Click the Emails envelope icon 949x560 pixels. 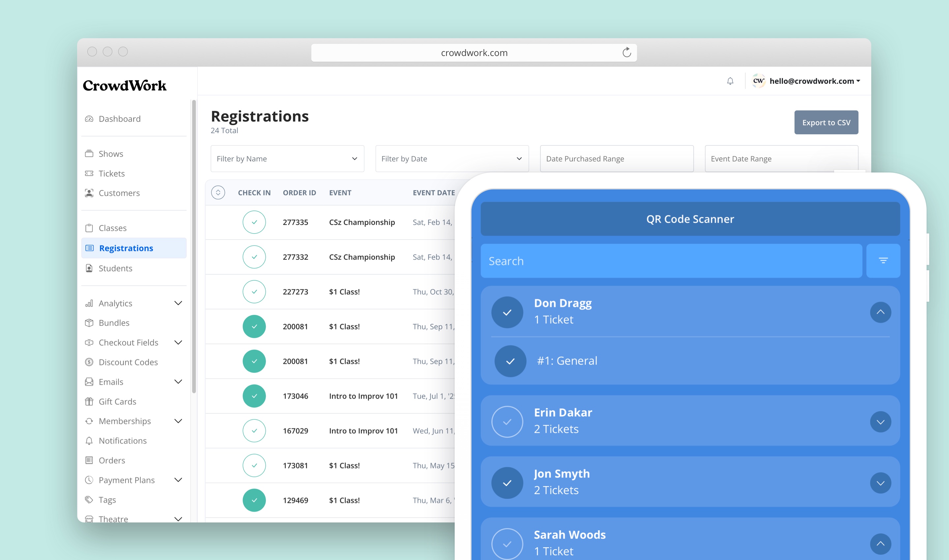(89, 382)
